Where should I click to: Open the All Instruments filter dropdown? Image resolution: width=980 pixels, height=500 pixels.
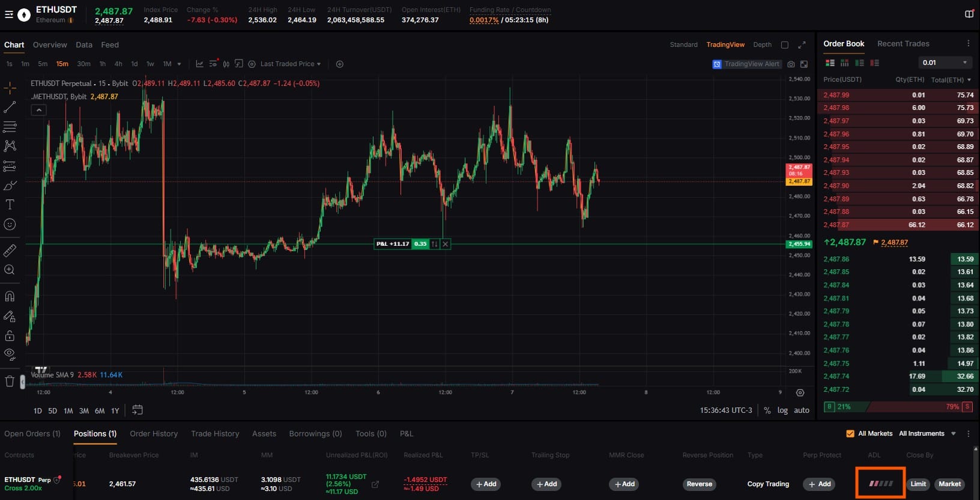(927, 433)
